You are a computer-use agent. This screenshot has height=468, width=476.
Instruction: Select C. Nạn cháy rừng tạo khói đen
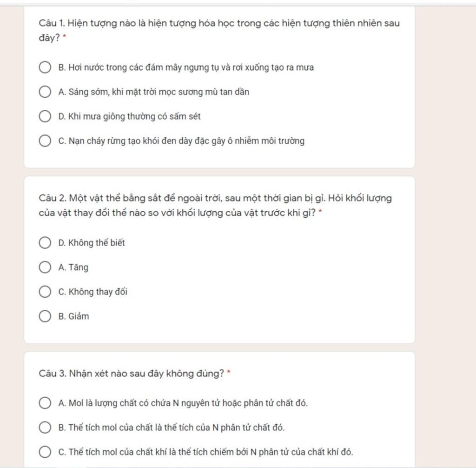pos(45,140)
